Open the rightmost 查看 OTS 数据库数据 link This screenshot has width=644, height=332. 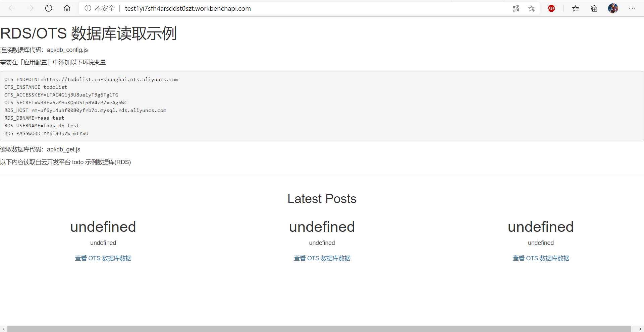point(541,258)
